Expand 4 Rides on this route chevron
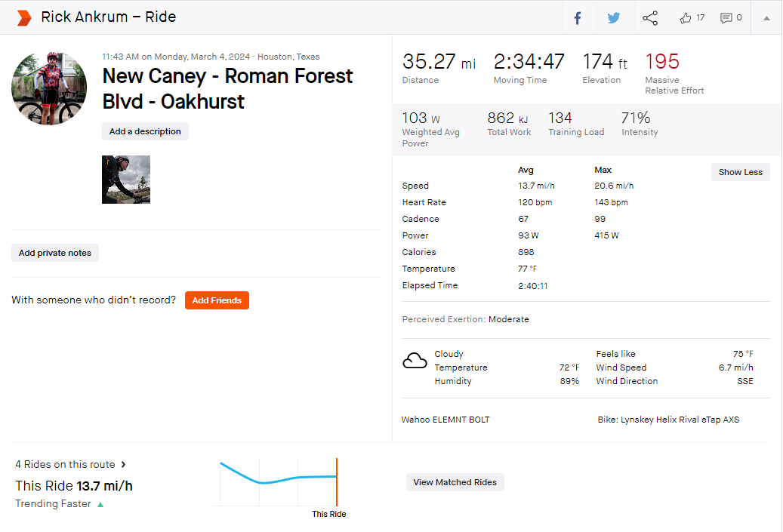Viewport: 783px width, 532px height. point(123,465)
